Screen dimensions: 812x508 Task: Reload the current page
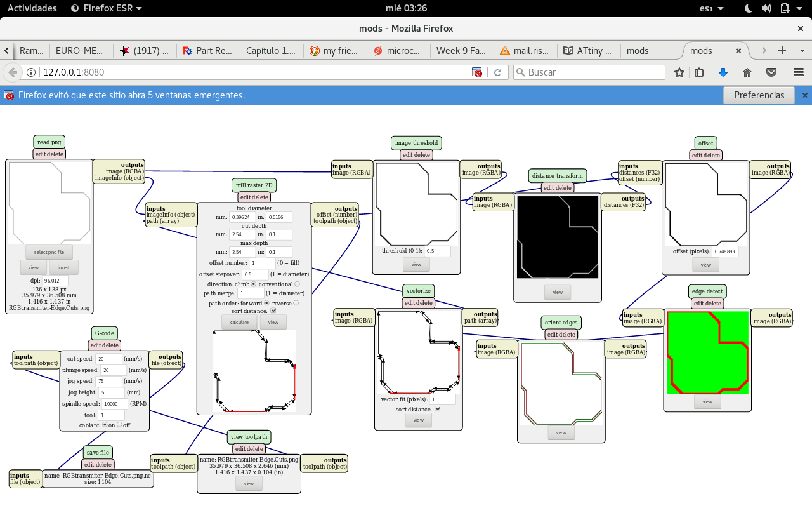point(498,72)
